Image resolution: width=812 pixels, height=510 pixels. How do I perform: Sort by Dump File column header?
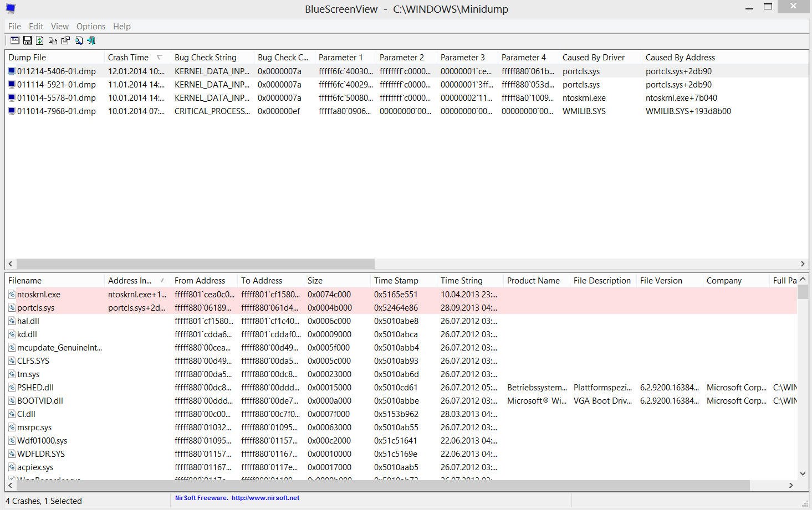coord(54,57)
